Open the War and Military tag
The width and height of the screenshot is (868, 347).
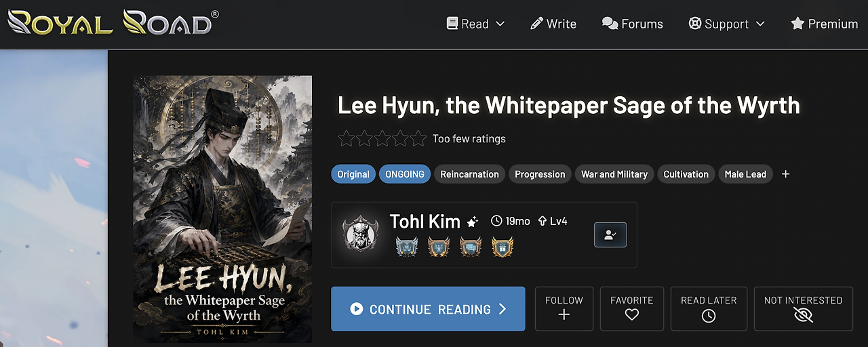[x=614, y=174]
